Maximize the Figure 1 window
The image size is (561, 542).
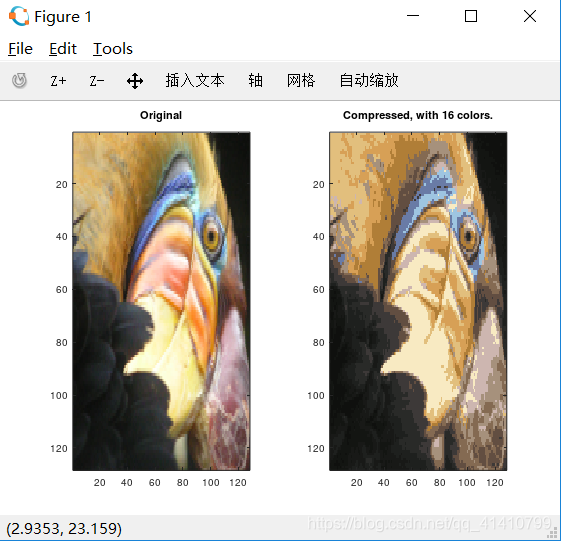click(471, 16)
